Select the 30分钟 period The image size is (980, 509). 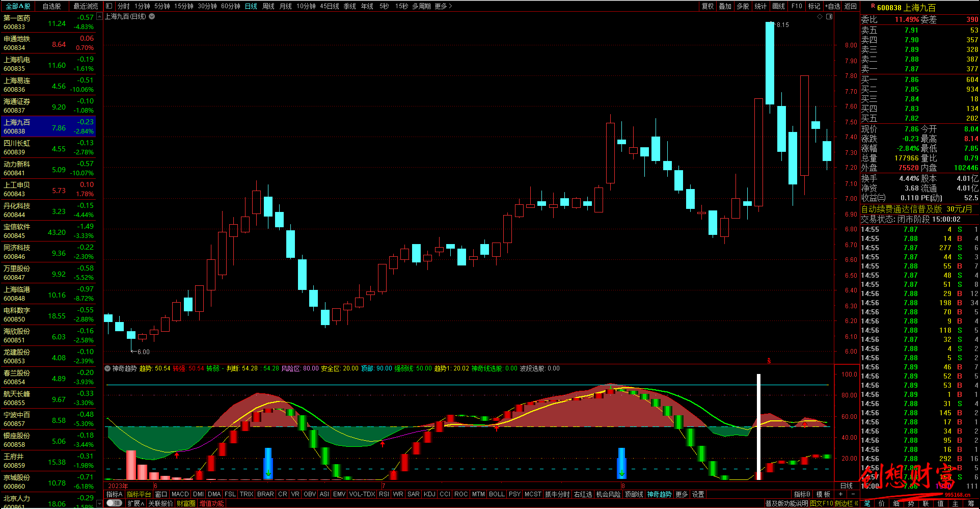(x=207, y=6)
